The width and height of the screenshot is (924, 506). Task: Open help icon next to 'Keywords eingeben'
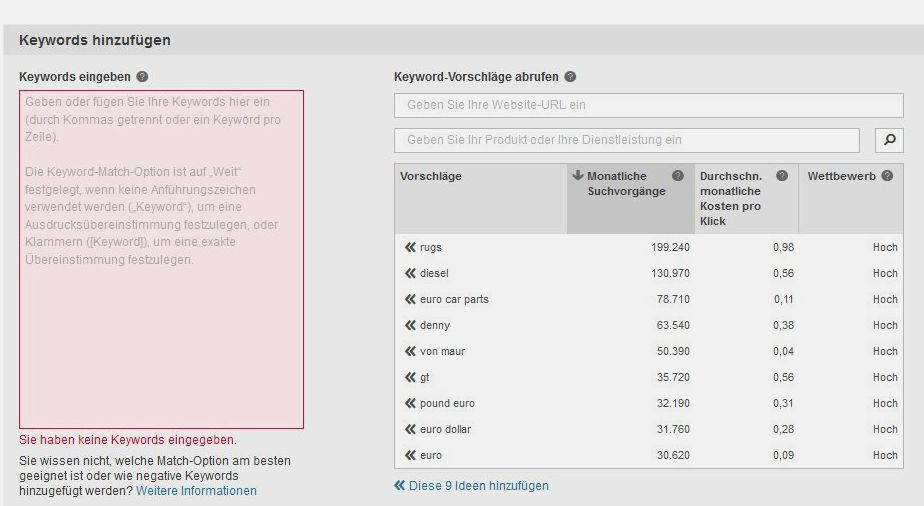[142, 77]
